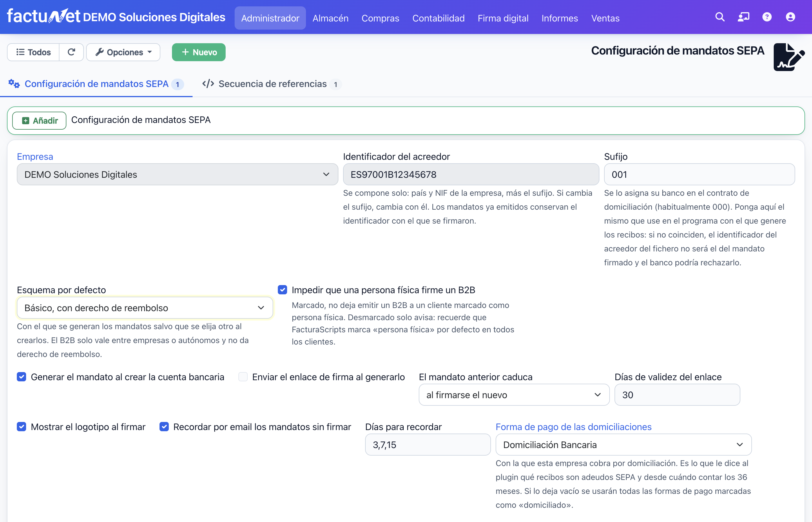Viewport: 812px width, 522px height.
Task: Toggle Mostrar el logotipo al firmar
Action: (22, 426)
